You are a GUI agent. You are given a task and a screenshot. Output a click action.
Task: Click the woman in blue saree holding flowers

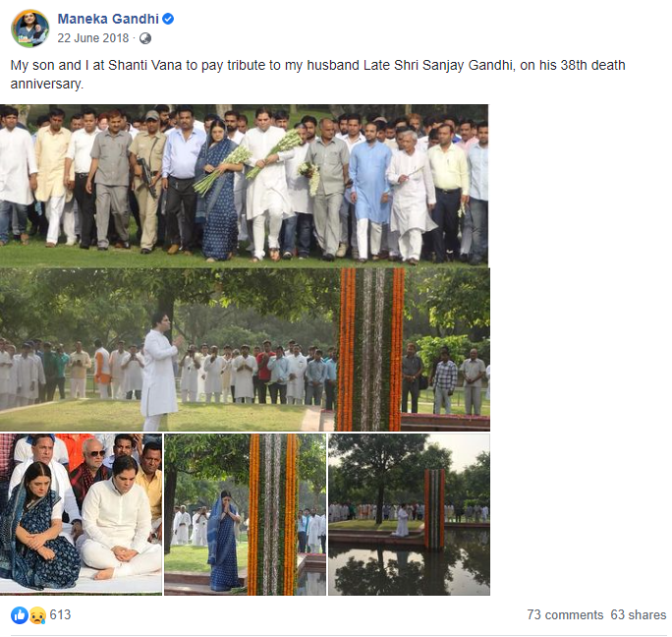pos(217,191)
